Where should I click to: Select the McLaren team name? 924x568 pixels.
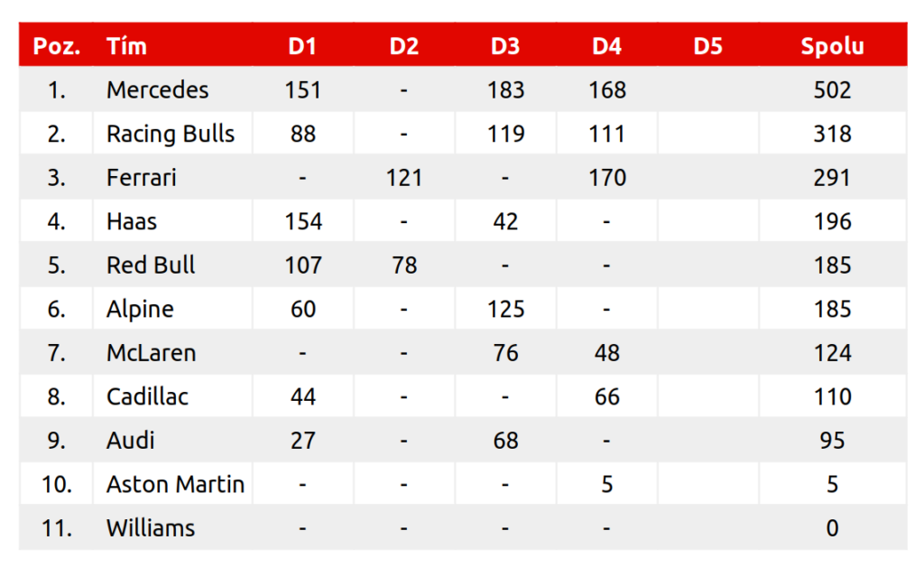click(151, 353)
